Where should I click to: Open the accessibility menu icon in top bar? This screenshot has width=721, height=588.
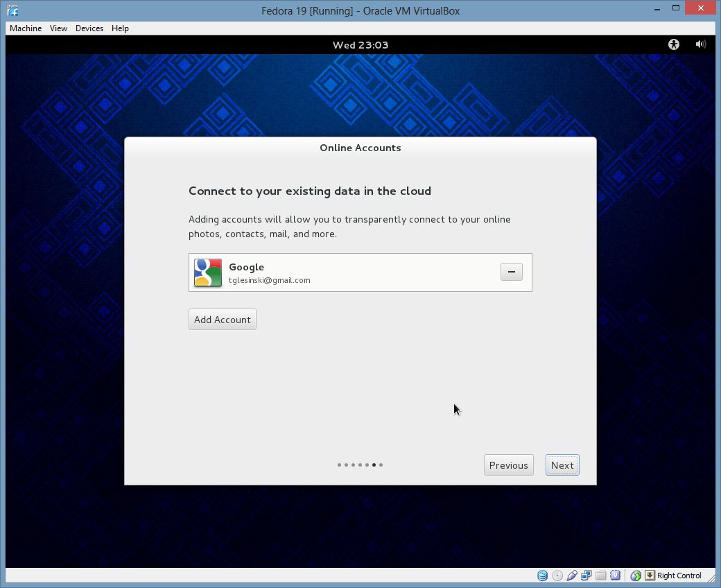[x=674, y=44]
